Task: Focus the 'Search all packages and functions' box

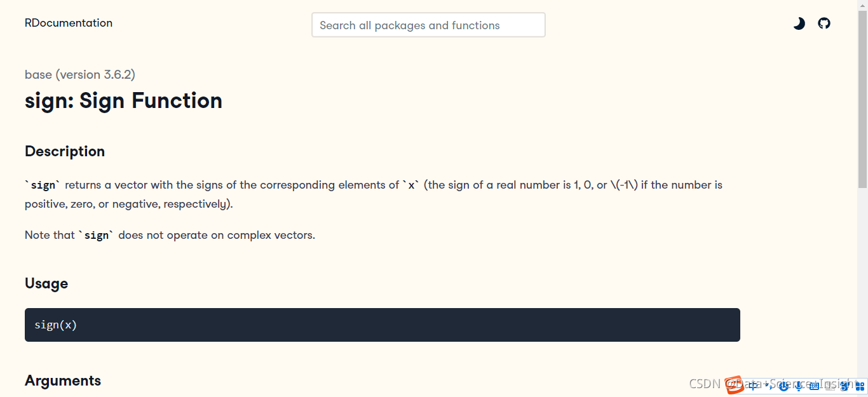Action: click(x=428, y=25)
